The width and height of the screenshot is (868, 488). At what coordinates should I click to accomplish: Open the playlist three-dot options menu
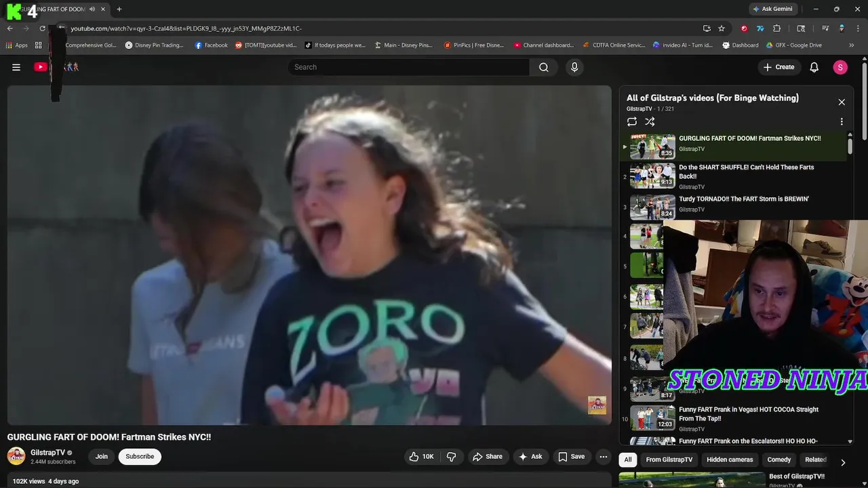coord(842,122)
